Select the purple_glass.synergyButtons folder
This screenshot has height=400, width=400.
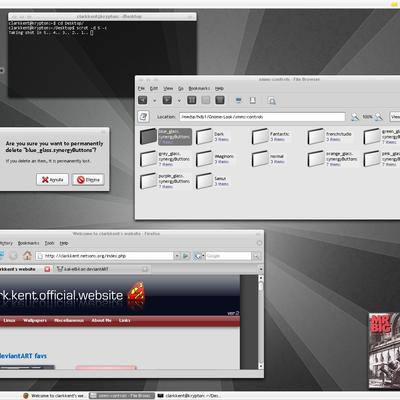click(165, 181)
